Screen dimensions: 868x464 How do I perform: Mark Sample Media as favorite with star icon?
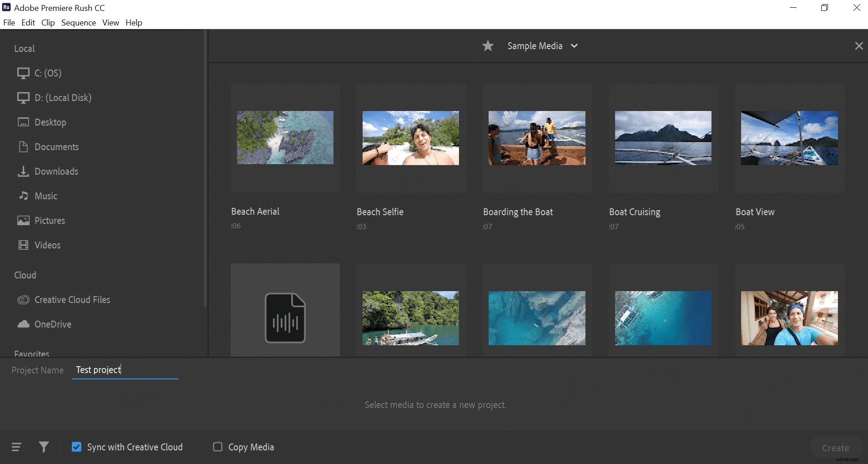(x=488, y=45)
